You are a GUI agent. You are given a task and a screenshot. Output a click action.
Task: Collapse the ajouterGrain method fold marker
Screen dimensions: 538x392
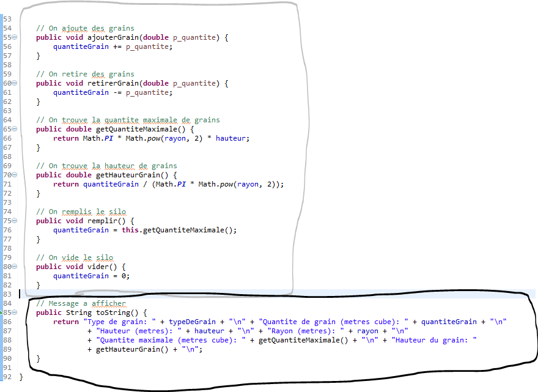point(15,37)
